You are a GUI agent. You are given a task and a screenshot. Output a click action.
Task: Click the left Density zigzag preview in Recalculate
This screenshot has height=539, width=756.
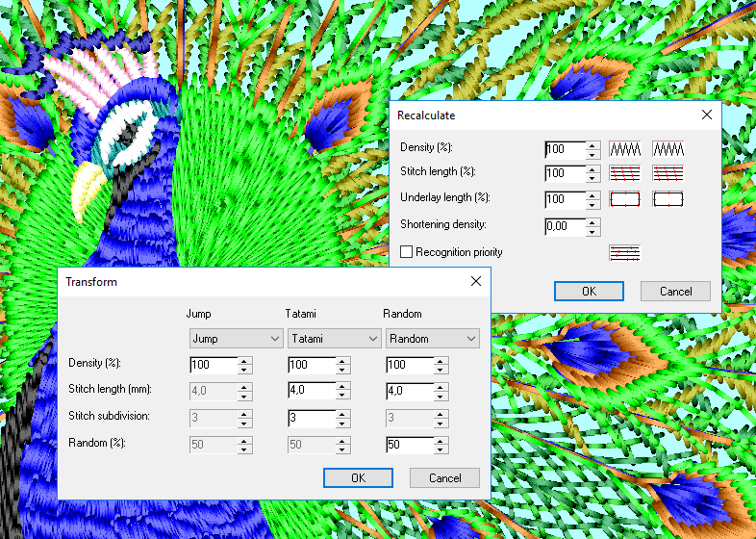point(625,149)
